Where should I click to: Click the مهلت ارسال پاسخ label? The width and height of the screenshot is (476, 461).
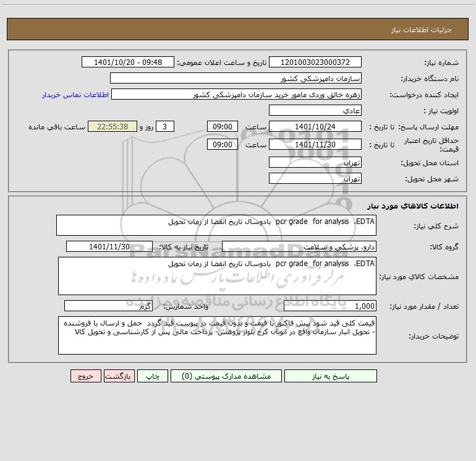(x=428, y=127)
